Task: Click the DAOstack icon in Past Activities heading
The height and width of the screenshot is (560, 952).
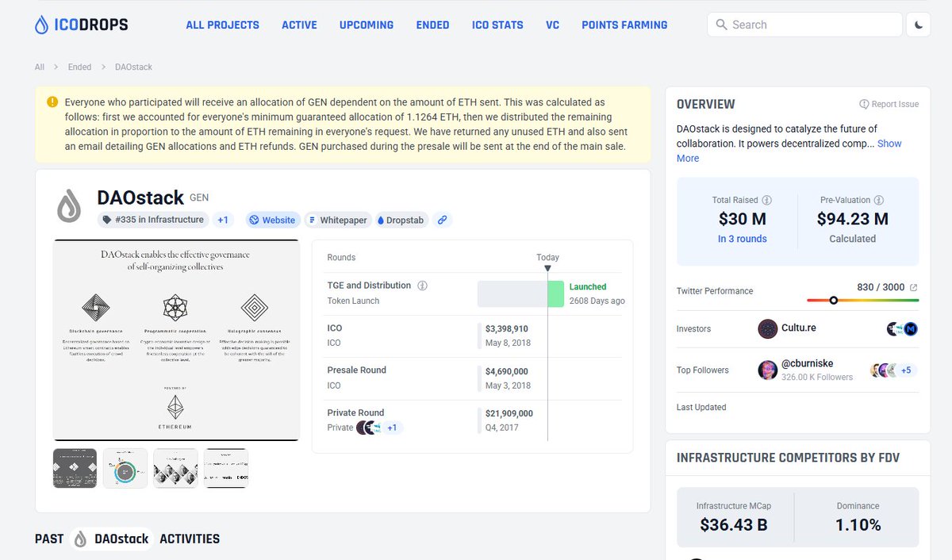Action: point(80,539)
